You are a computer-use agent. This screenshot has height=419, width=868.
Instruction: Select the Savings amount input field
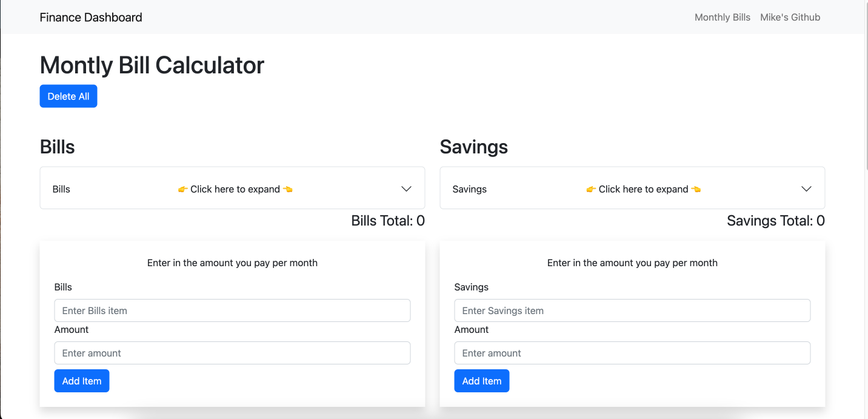632,353
